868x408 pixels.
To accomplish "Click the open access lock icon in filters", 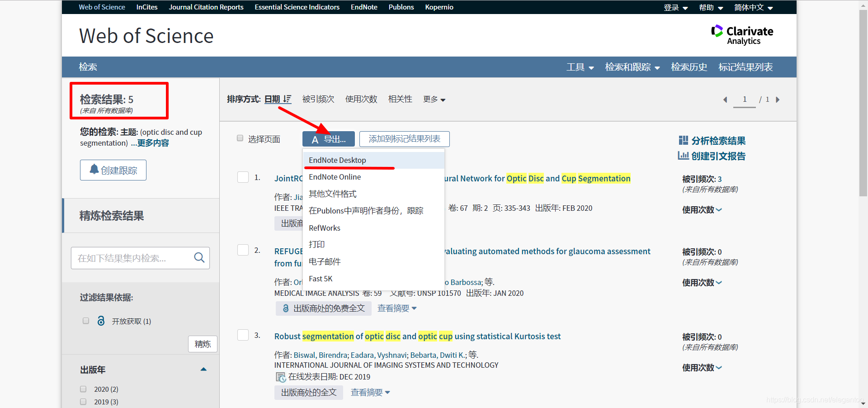I will (101, 321).
